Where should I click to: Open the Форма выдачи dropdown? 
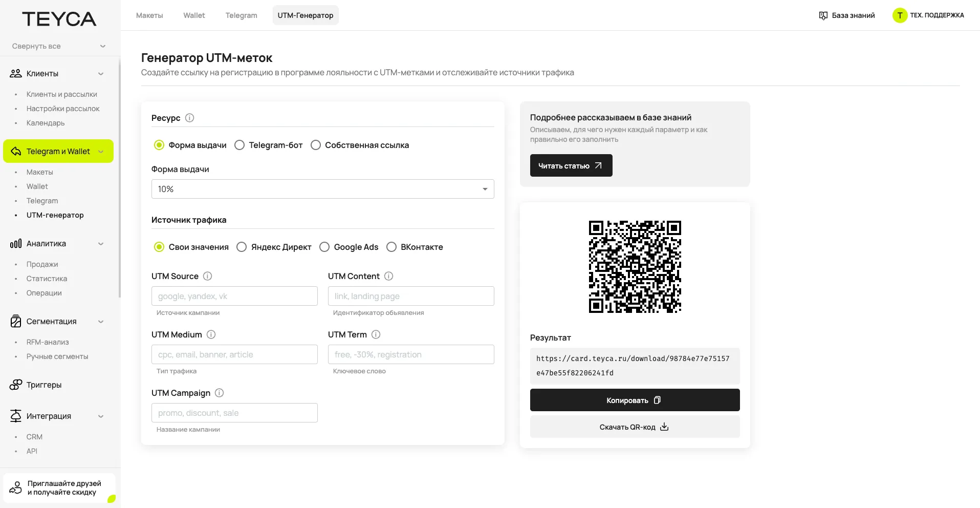(322, 189)
